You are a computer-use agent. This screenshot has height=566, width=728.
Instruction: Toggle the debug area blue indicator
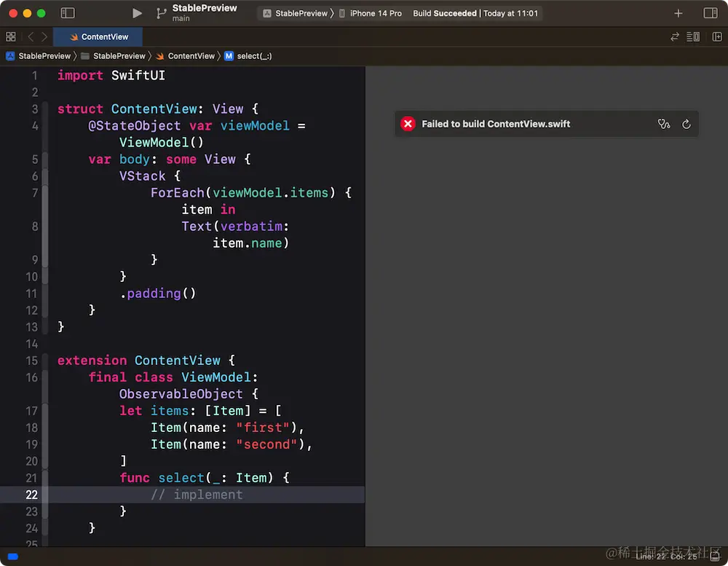click(13, 557)
